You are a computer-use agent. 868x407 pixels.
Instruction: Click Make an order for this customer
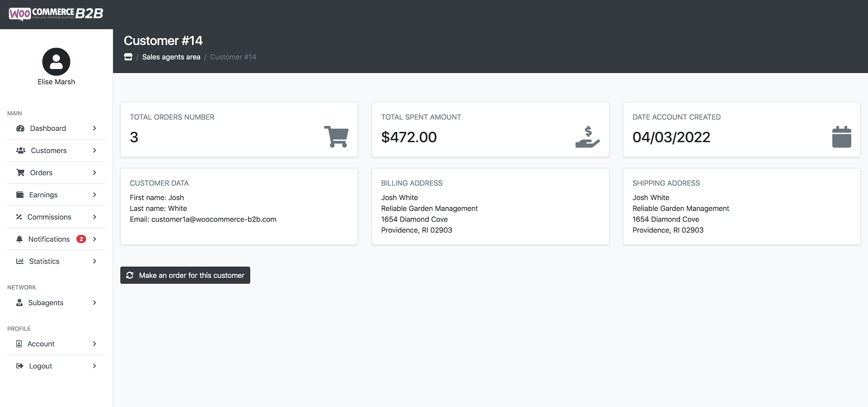pyautogui.click(x=185, y=275)
